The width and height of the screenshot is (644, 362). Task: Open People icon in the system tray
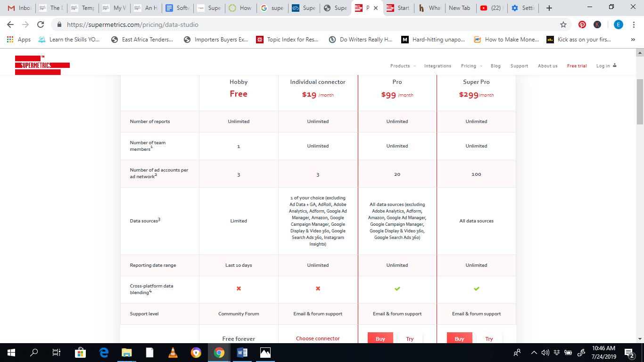(517, 352)
